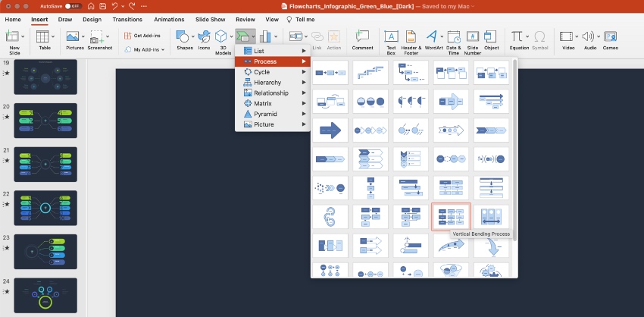Select Cycle in SmartArt menu
The height and width of the screenshot is (317, 644).
coord(273,72)
